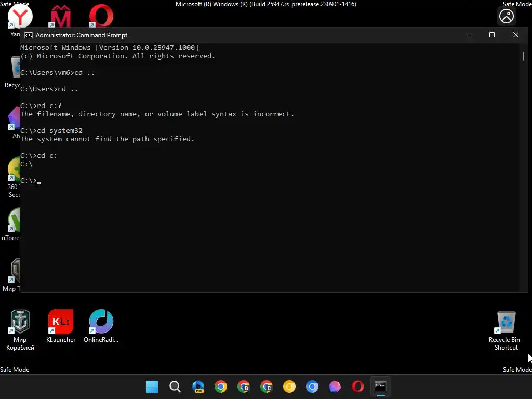Open the Windows Start menu
The image size is (532, 399).
click(152, 387)
